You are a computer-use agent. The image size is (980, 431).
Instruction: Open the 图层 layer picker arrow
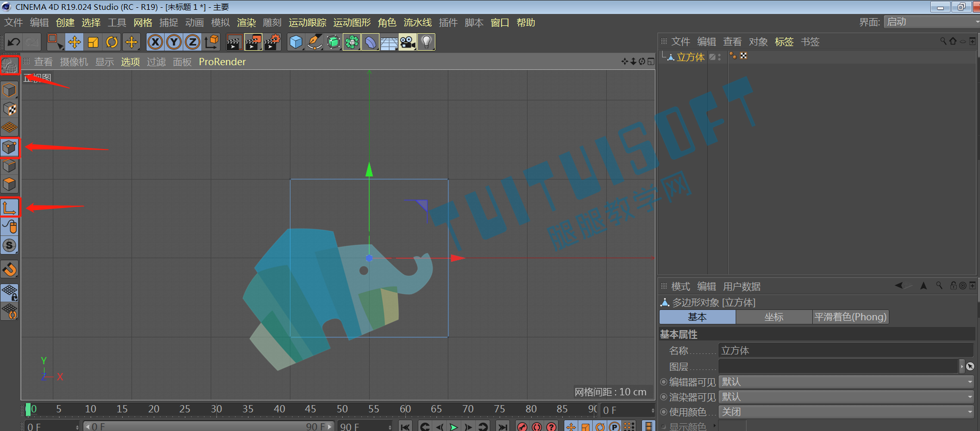click(962, 366)
